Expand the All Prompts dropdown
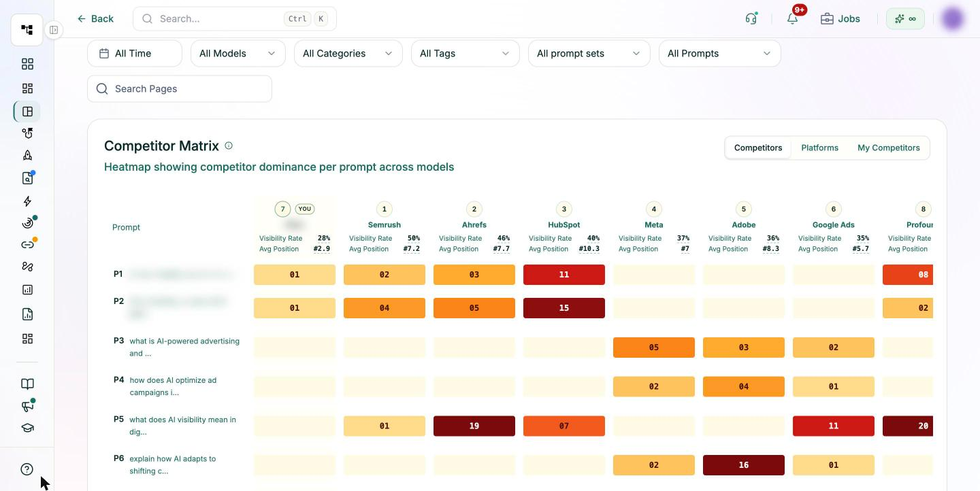Image resolution: width=980 pixels, height=491 pixels. tap(720, 54)
